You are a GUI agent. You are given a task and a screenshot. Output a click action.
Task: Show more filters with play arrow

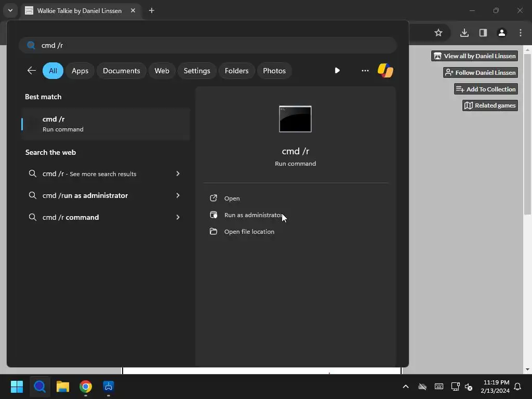tap(337, 71)
